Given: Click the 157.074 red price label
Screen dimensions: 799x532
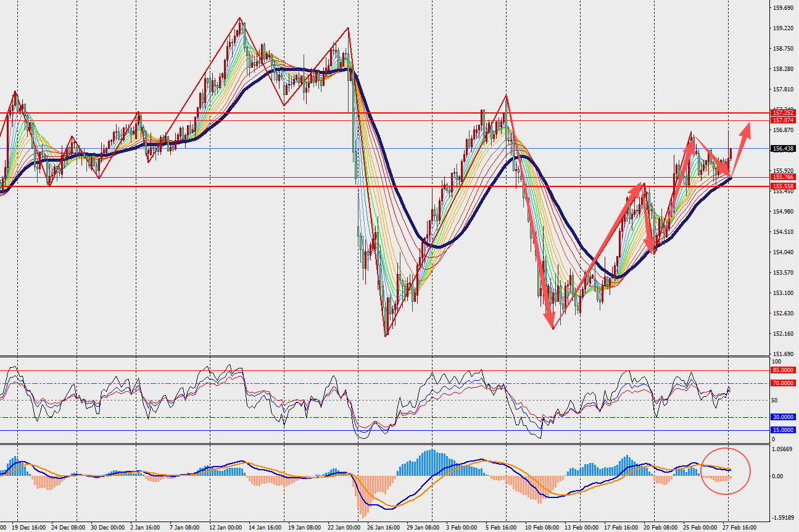Looking at the screenshot, I should (784, 120).
